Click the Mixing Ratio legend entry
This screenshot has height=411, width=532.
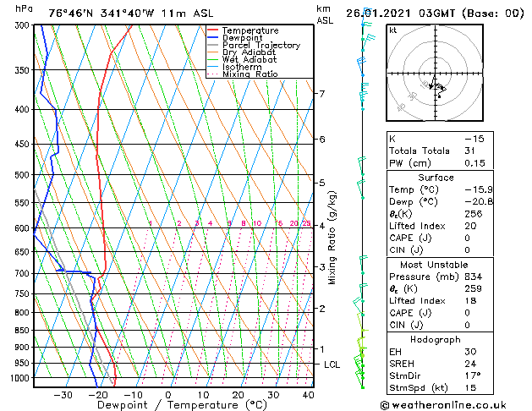point(242,74)
